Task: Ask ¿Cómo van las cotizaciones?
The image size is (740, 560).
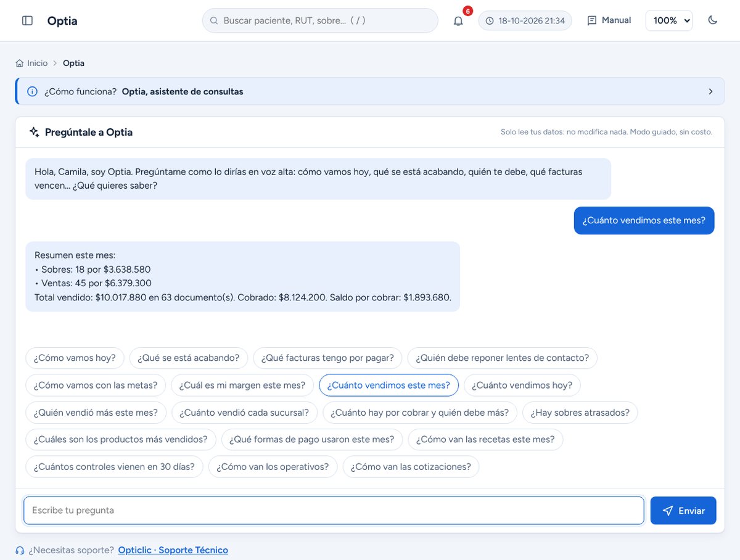Action: (x=411, y=467)
